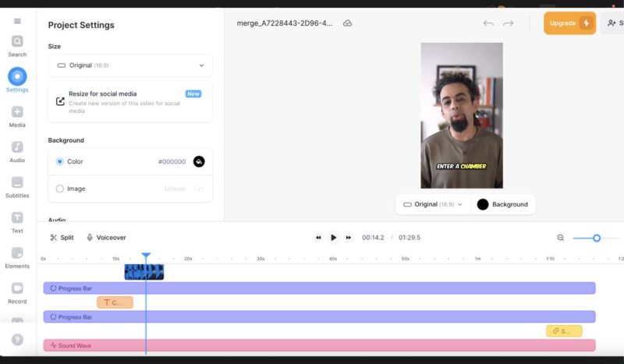Click the Split tool
Image resolution: width=624 pixels, height=364 pixels.
62,238
